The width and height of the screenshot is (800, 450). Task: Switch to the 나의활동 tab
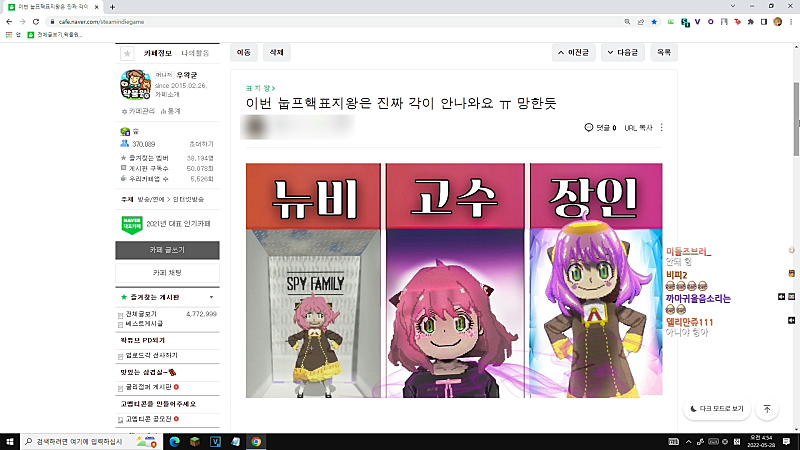pyautogui.click(x=195, y=53)
